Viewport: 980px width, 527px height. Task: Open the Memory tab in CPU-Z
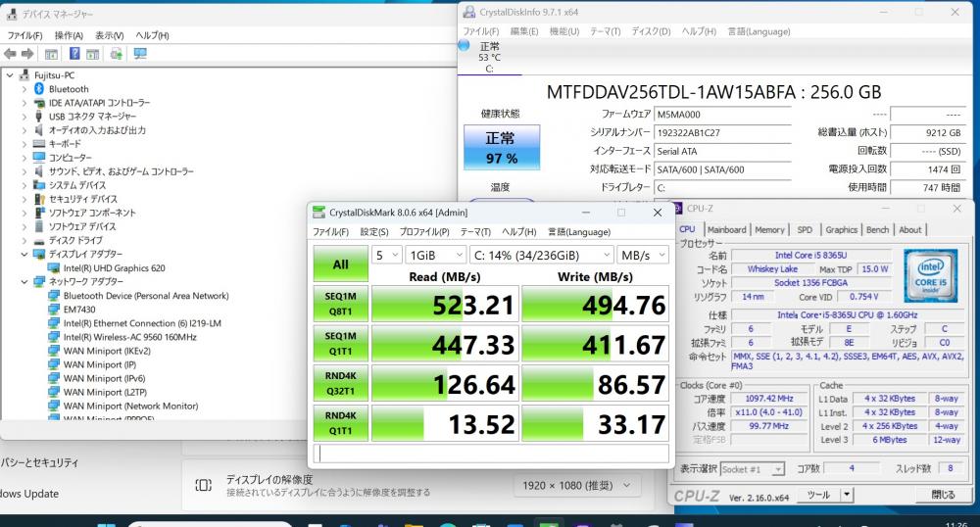tap(769, 230)
